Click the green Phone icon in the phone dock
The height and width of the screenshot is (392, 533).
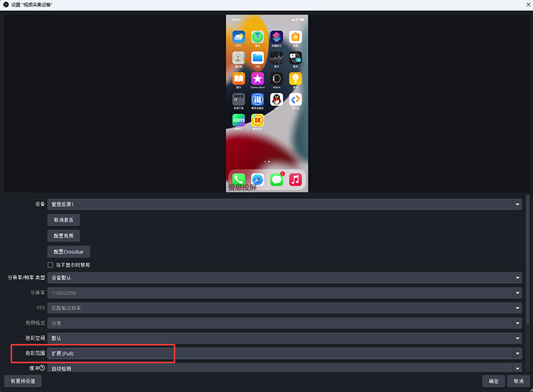pos(238,180)
